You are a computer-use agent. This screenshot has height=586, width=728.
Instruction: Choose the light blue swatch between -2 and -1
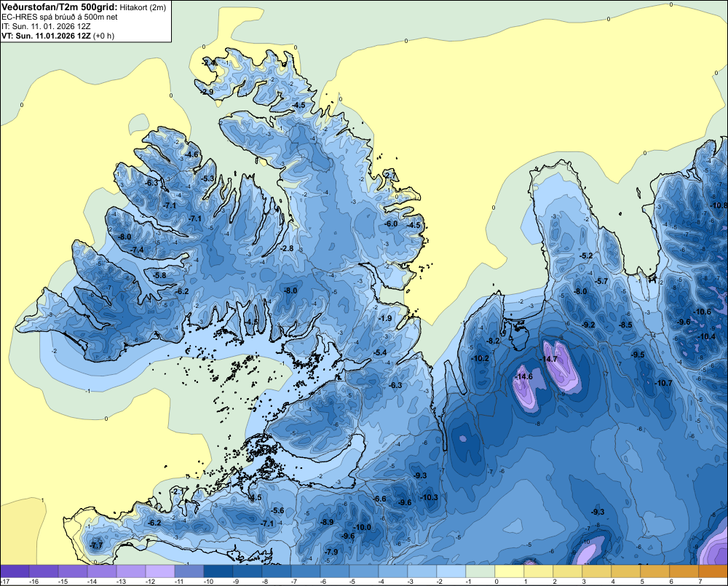[x=451, y=571]
